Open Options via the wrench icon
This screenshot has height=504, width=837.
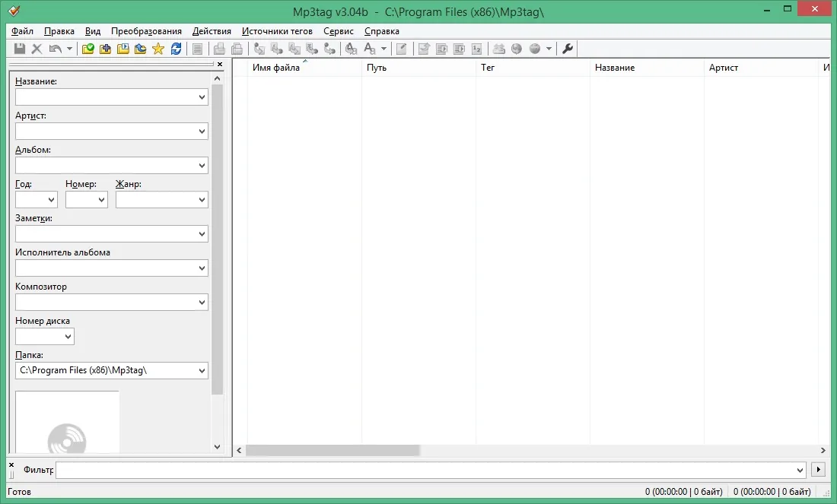pos(568,49)
